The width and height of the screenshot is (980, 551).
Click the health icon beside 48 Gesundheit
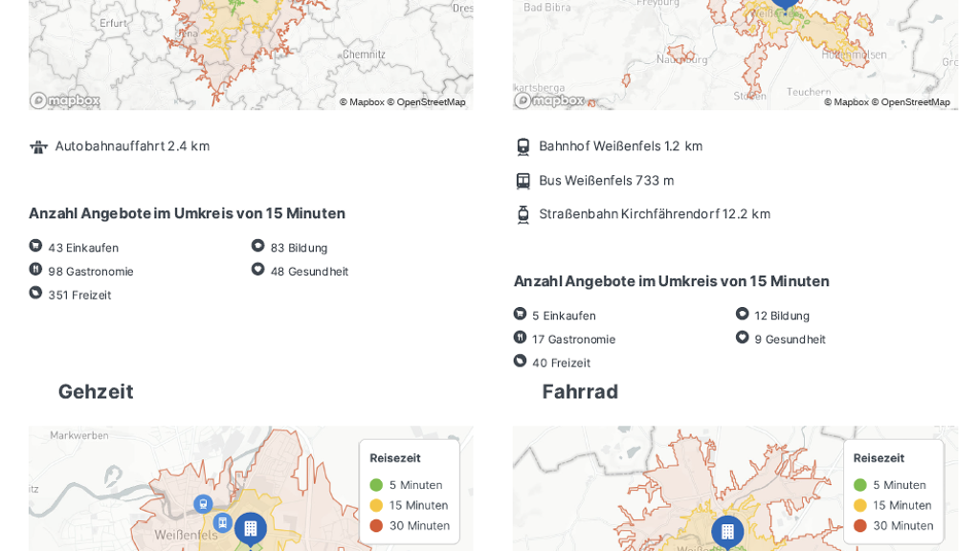(x=257, y=270)
